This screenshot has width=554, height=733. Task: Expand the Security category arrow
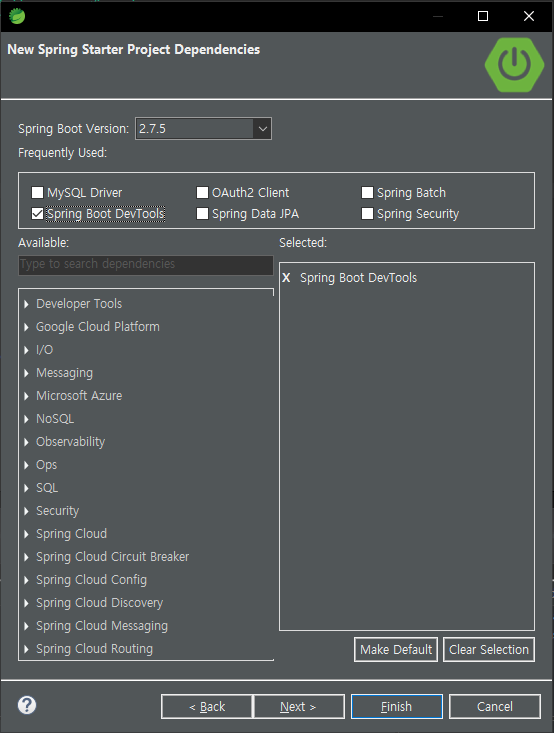pyautogui.click(x=26, y=511)
